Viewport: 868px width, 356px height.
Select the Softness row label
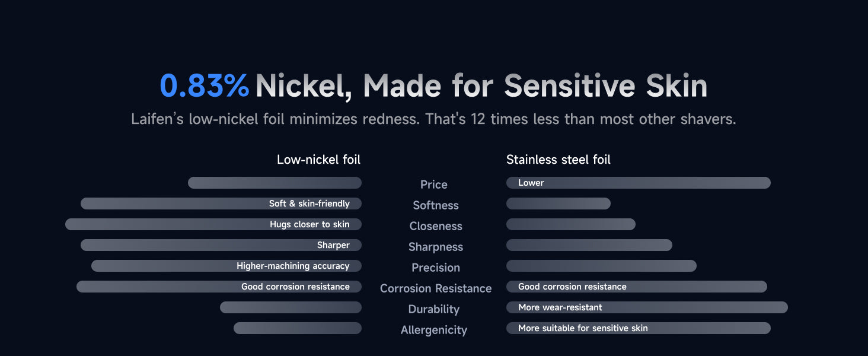click(x=436, y=205)
